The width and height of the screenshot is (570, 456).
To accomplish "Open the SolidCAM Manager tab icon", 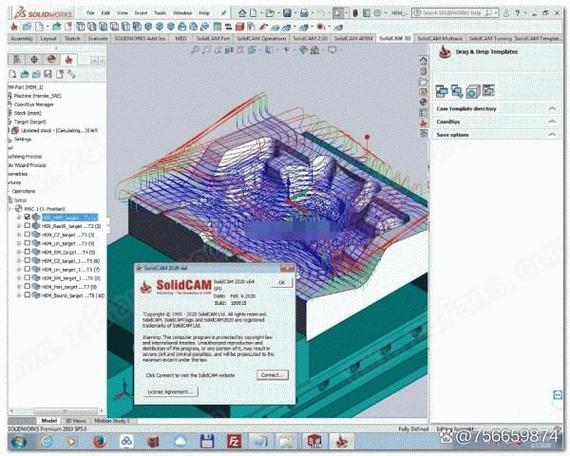I will click(69, 59).
